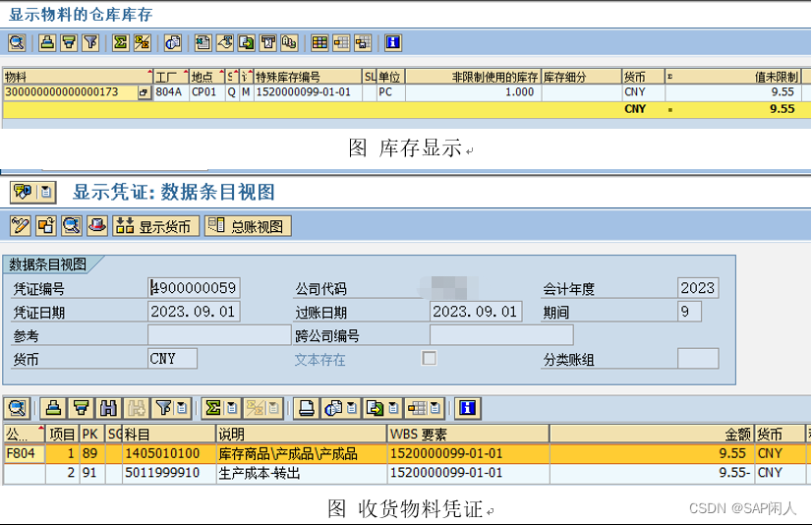The image size is (812, 525).
Task: Set a filter in the stock display toolbar
Action: click(90, 42)
